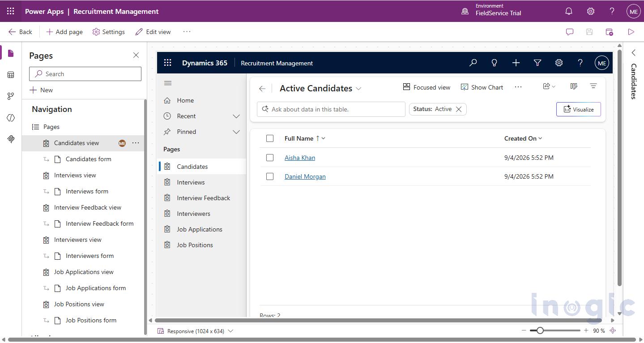
Task: Expand the Recent section chevron
Action: tap(236, 116)
